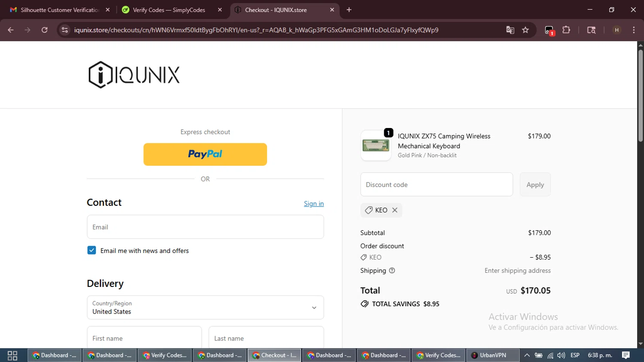This screenshot has width=644, height=362.
Task: Open first Dashboard taskbar window
Action: (x=55, y=355)
